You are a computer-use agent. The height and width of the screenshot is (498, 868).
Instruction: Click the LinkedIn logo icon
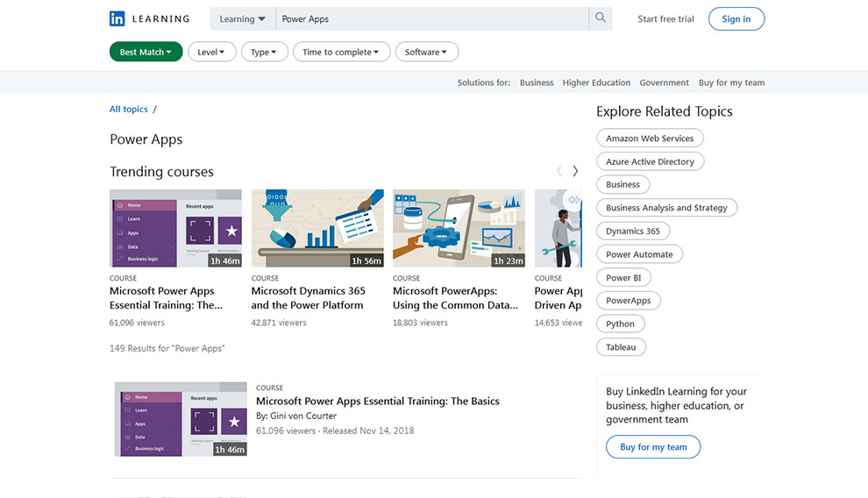(117, 18)
